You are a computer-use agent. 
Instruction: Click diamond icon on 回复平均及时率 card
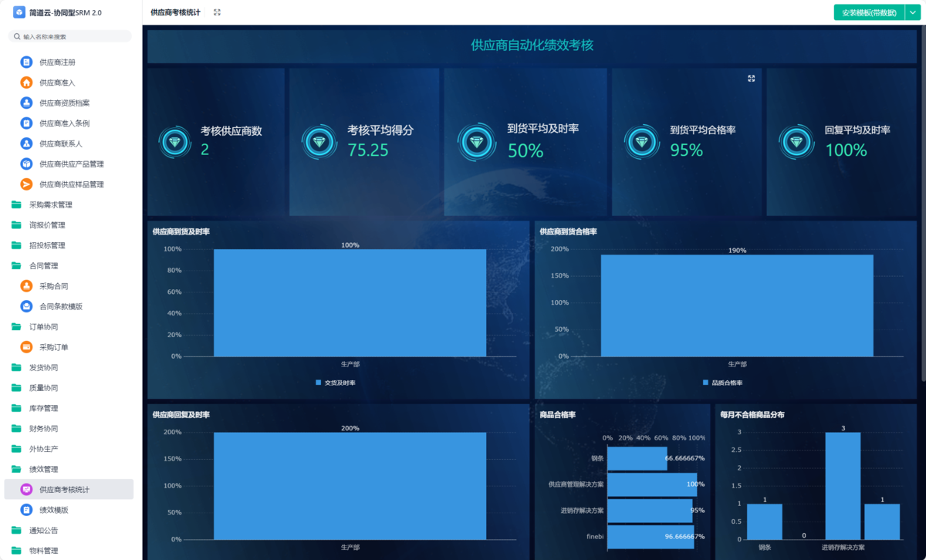(796, 141)
